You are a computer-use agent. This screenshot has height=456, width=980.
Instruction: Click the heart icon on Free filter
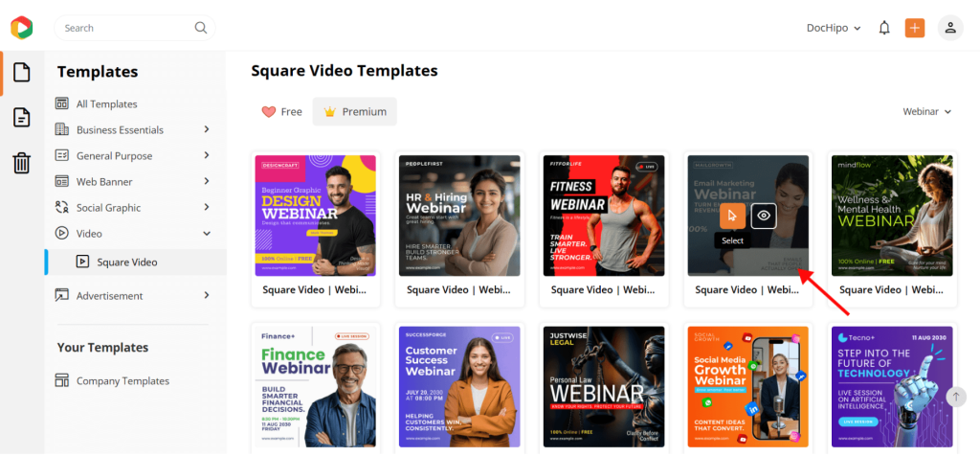pyautogui.click(x=269, y=112)
